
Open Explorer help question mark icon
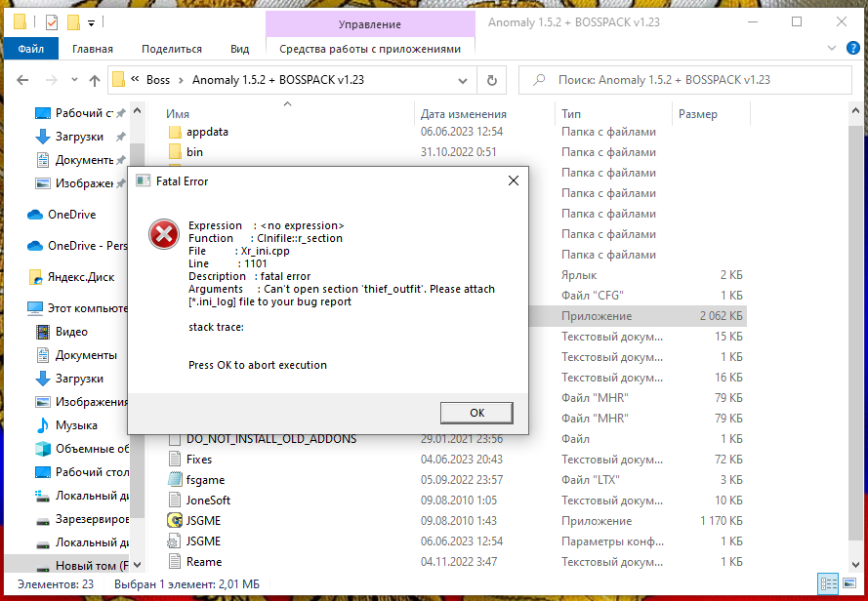(853, 48)
